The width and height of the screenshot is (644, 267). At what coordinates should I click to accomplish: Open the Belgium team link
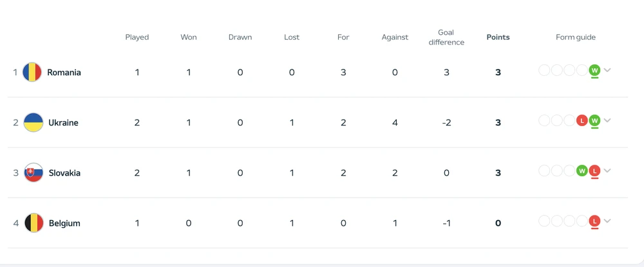64,223
